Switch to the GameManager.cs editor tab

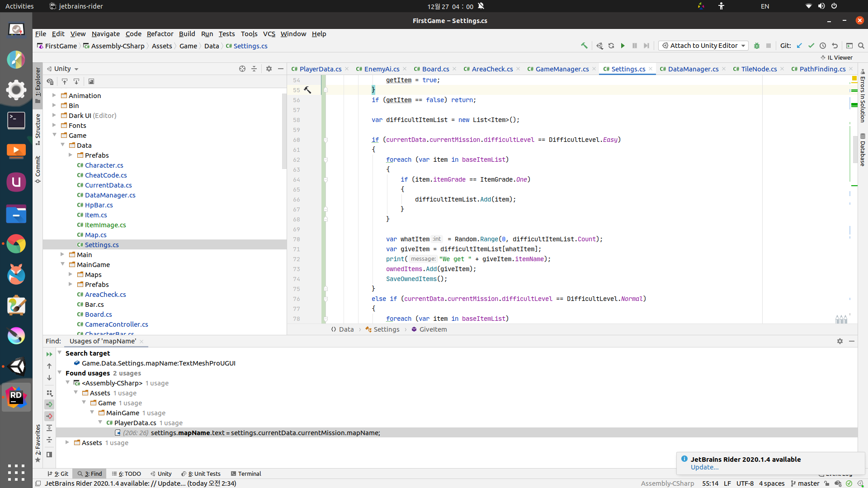[x=562, y=69]
